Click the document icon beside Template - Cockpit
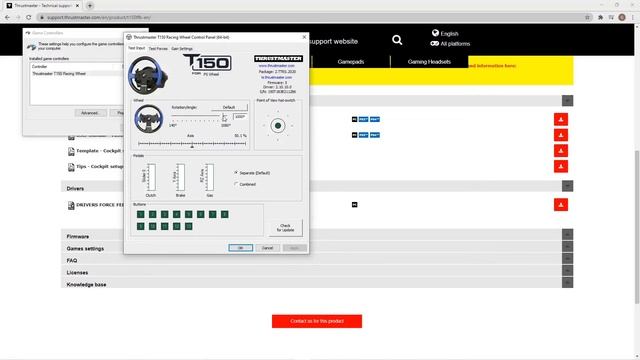This screenshot has width=640, height=360. coord(71,151)
